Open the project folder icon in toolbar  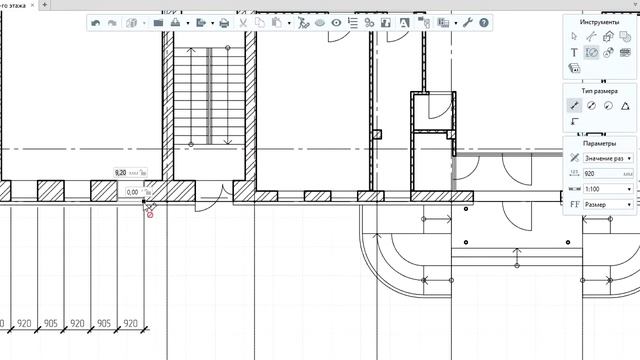tap(158, 23)
